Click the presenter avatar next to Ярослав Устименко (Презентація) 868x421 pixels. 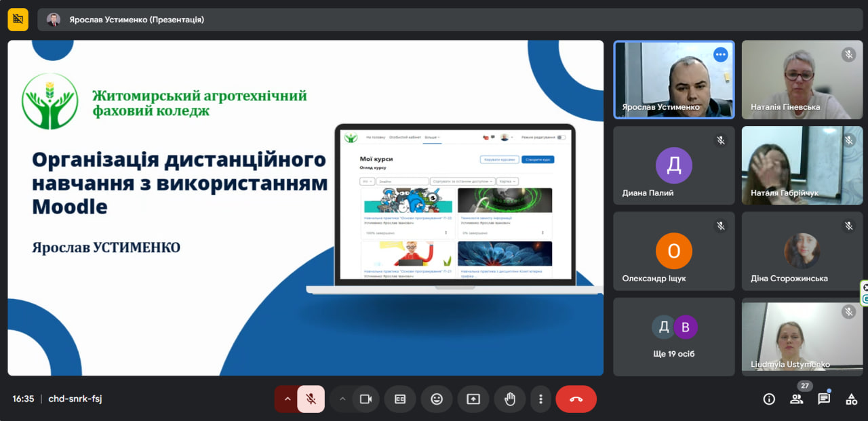click(x=54, y=20)
